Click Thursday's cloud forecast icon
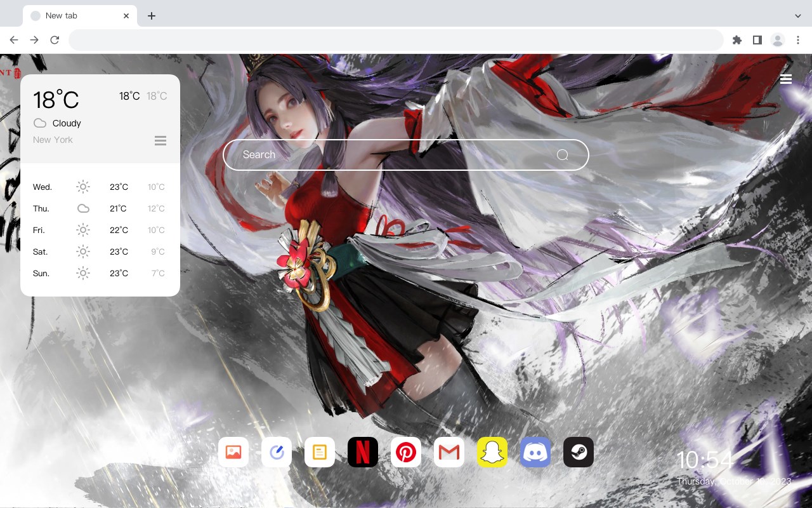The width and height of the screenshot is (812, 508). (83, 208)
